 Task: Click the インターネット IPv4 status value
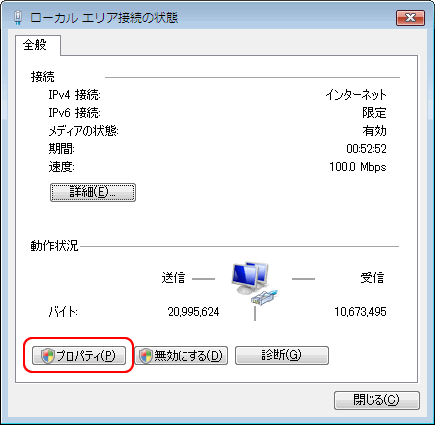[x=356, y=95]
